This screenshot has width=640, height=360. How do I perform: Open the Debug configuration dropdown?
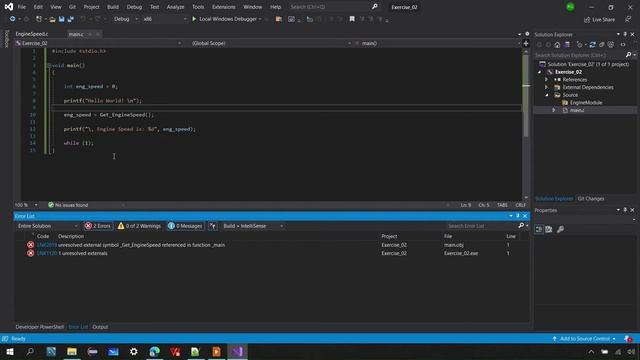(x=125, y=19)
